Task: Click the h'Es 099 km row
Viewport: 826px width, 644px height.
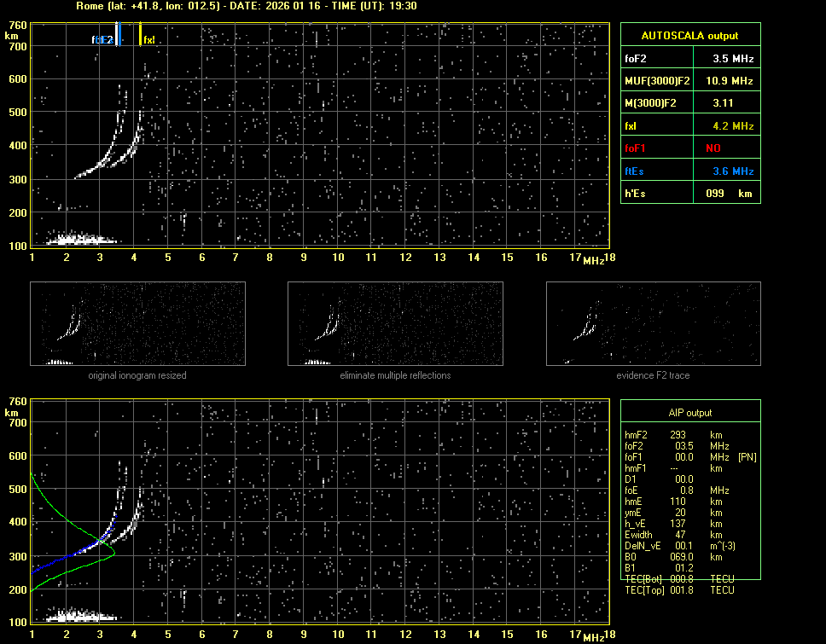Action: coord(689,194)
